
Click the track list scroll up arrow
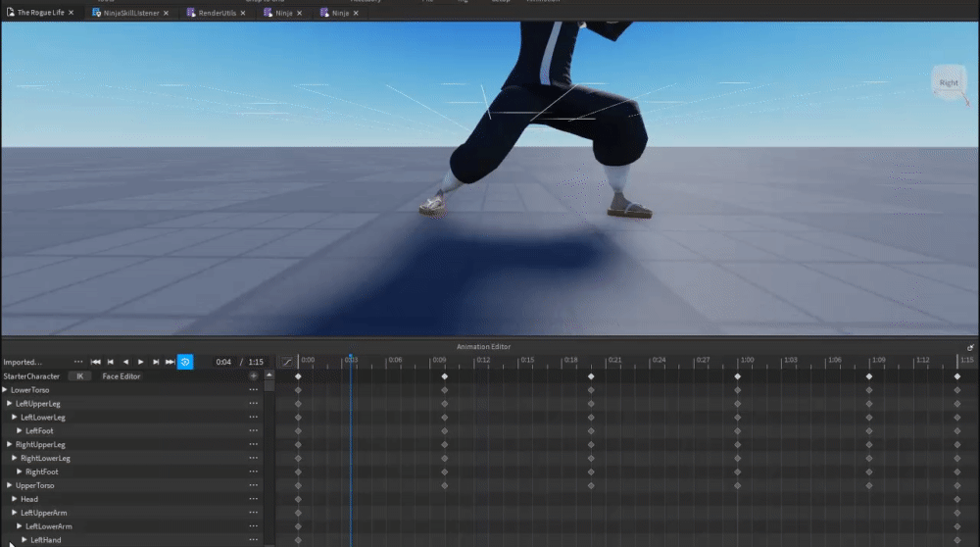point(269,375)
